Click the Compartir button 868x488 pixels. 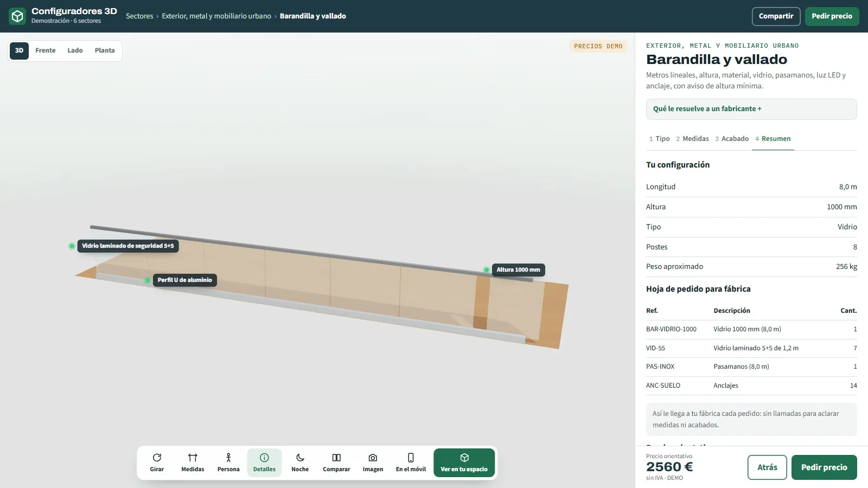click(776, 16)
